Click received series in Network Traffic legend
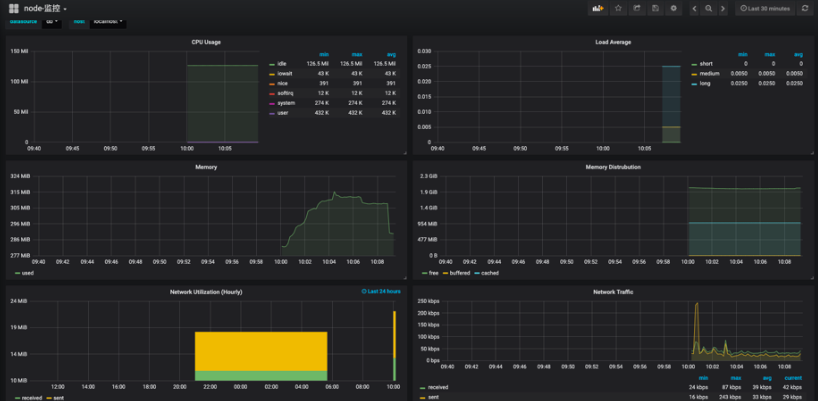818x401 pixels. pyautogui.click(x=438, y=387)
